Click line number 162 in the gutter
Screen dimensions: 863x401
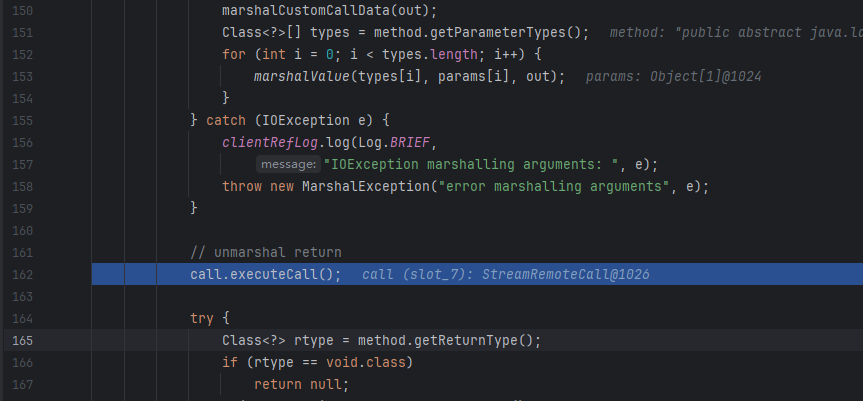[x=22, y=274]
